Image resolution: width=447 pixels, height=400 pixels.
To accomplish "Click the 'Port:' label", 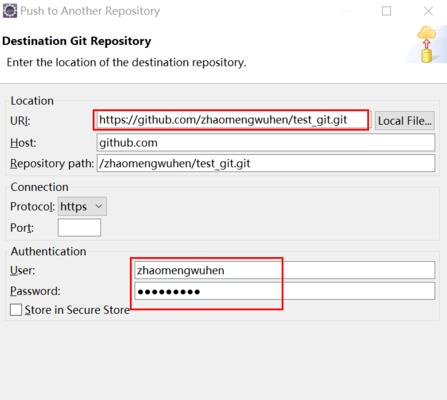I will [22, 228].
